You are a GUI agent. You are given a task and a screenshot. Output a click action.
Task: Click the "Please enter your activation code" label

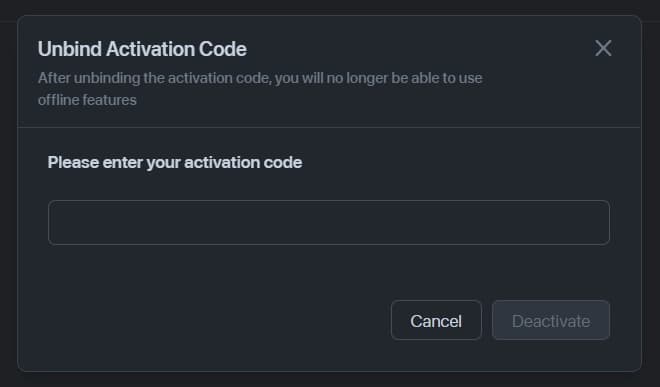175,163
